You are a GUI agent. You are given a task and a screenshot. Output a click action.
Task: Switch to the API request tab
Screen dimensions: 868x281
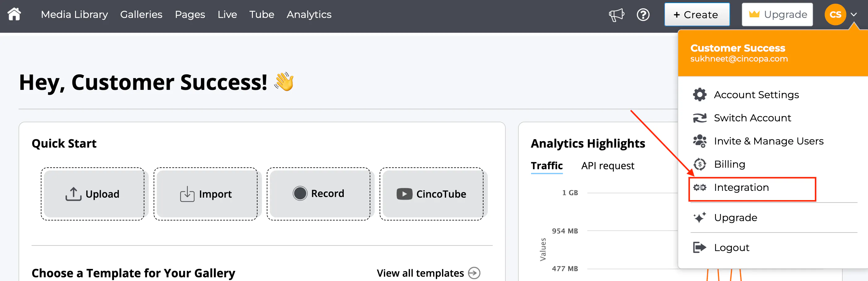click(x=607, y=166)
